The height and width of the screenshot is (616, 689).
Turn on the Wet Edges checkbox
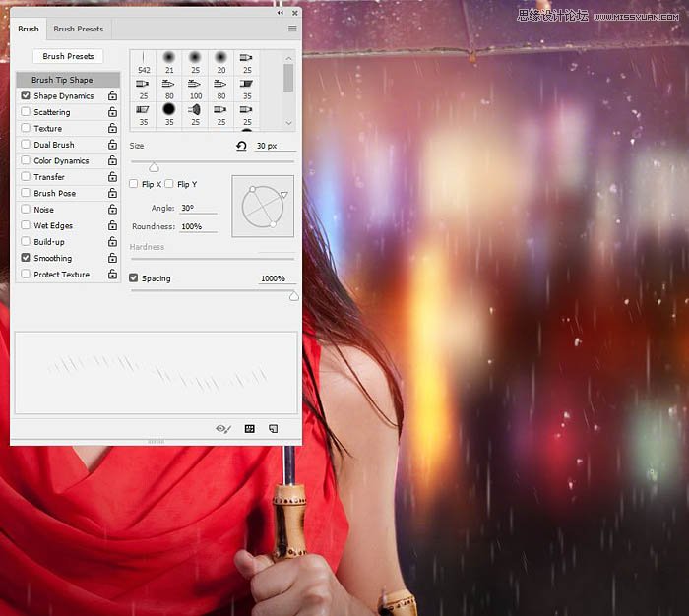point(26,225)
